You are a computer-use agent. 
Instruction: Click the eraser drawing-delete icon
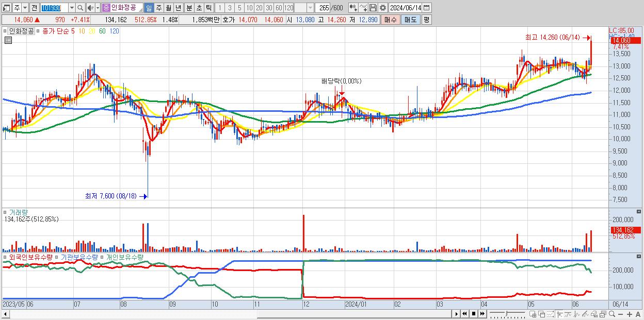(x=594, y=314)
